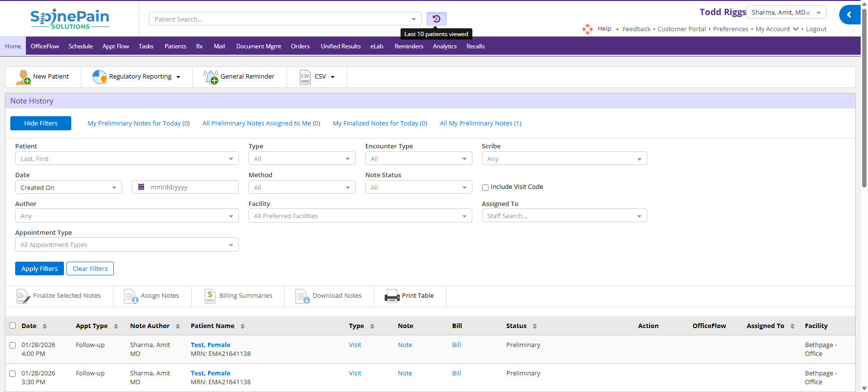Go to the Document Mgmt tab

click(258, 46)
